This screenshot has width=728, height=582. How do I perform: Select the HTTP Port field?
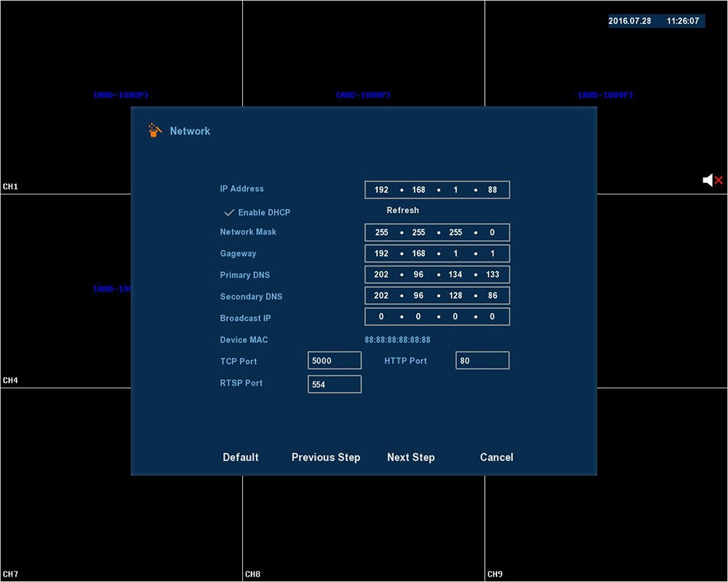pyautogui.click(x=482, y=361)
